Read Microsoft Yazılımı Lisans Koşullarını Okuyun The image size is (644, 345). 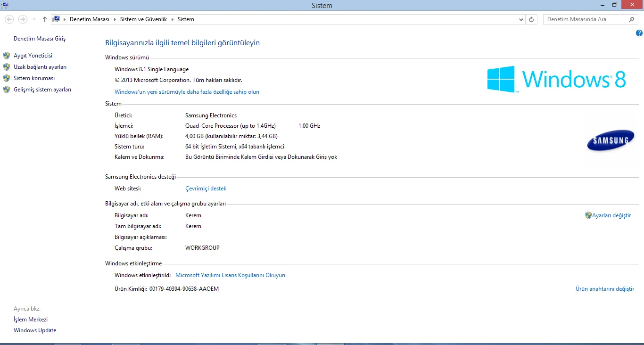pyautogui.click(x=230, y=275)
